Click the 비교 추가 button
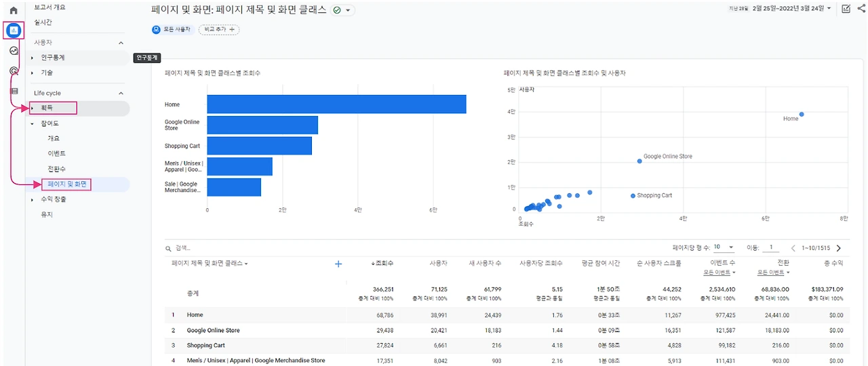The width and height of the screenshot is (868, 366). (218, 29)
